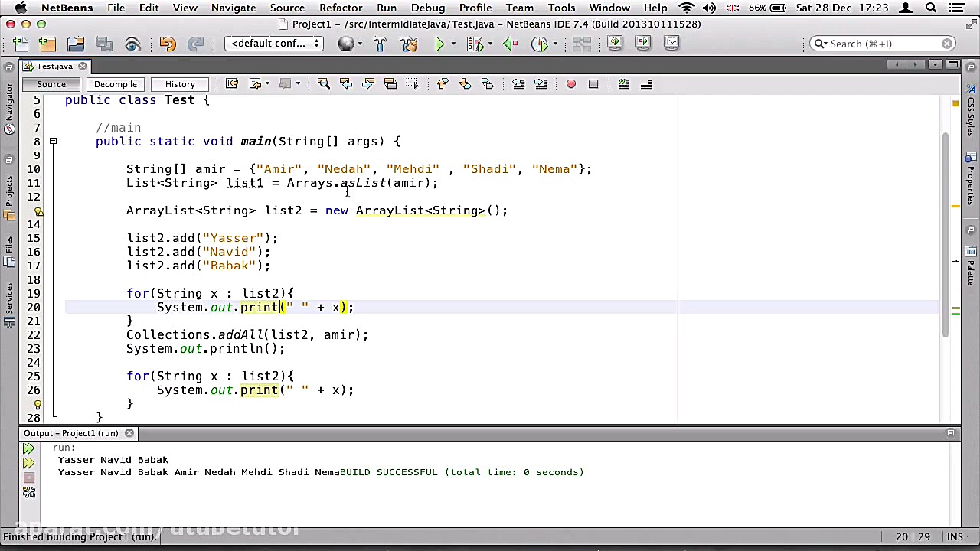This screenshot has height=551, width=980.
Task: Open the Refactor menu
Action: 341,8
